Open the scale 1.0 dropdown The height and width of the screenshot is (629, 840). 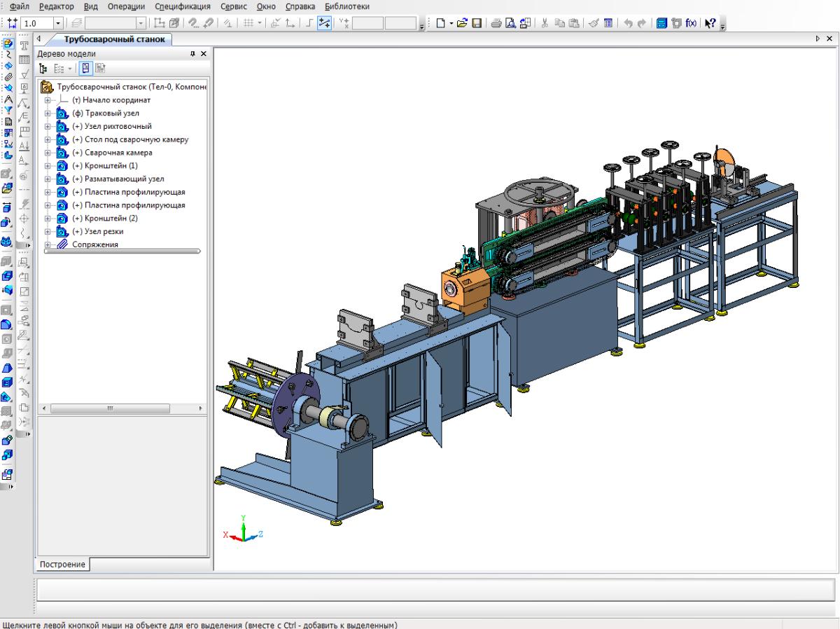58,23
